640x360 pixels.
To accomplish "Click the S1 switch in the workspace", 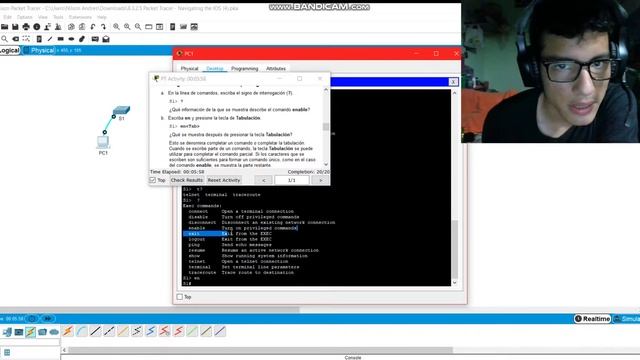I will click(121, 110).
